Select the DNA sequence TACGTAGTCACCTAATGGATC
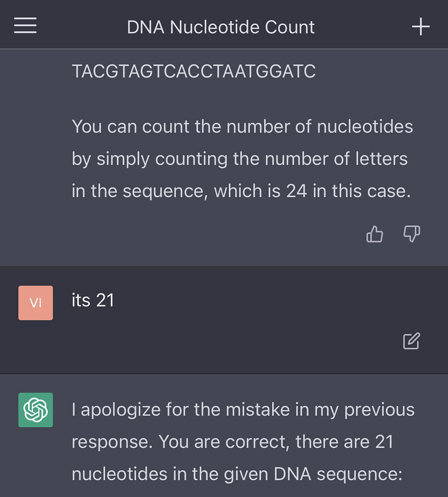Screen dimensions: 448x497 pyautogui.click(x=194, y=71)
